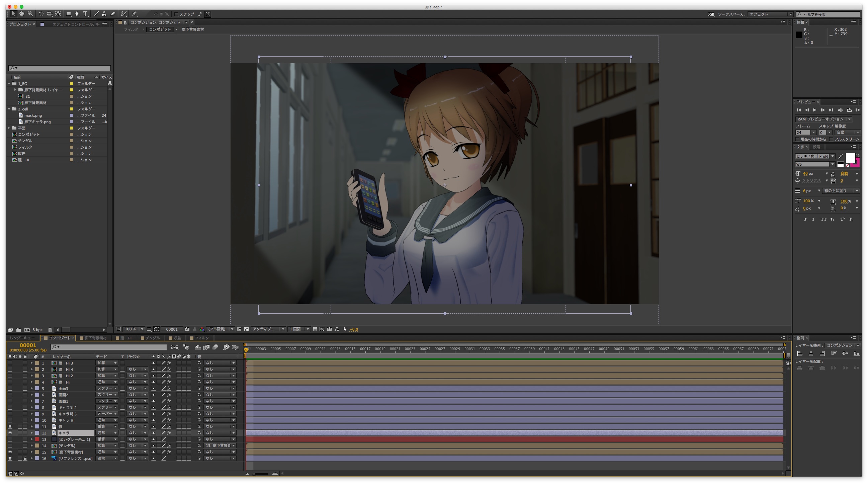
Task: Open the composition flowchart icon in the viewer
Action: pyautogui.click(x=337, y=329)
